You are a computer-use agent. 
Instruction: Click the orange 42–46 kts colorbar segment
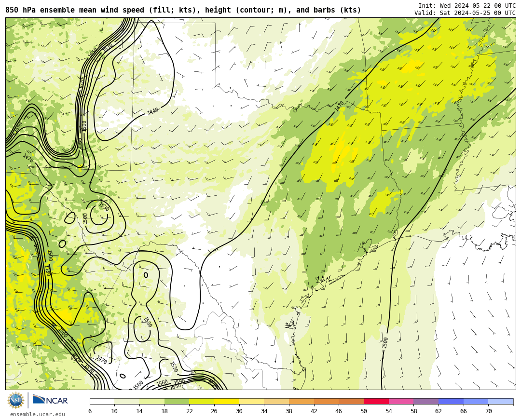pyautogui.click(x=326, y=402)
